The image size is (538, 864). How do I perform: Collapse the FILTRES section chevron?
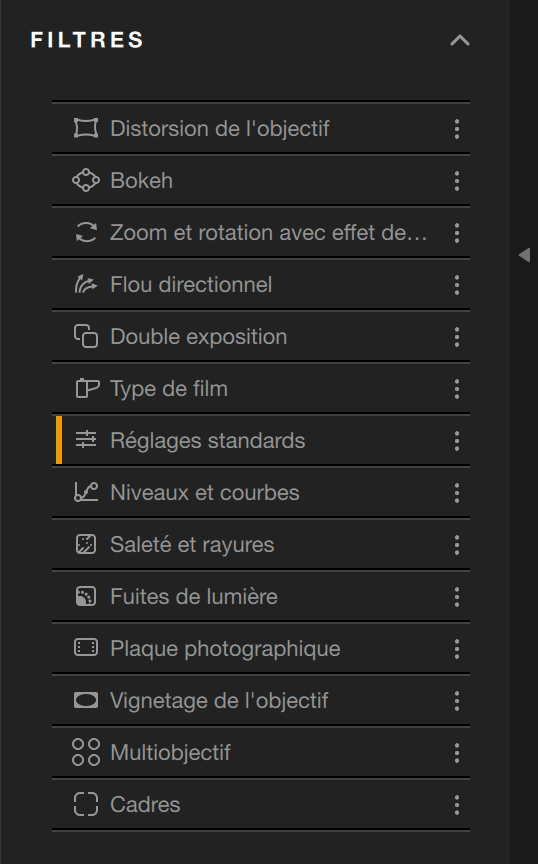click(x=460, y=40)
